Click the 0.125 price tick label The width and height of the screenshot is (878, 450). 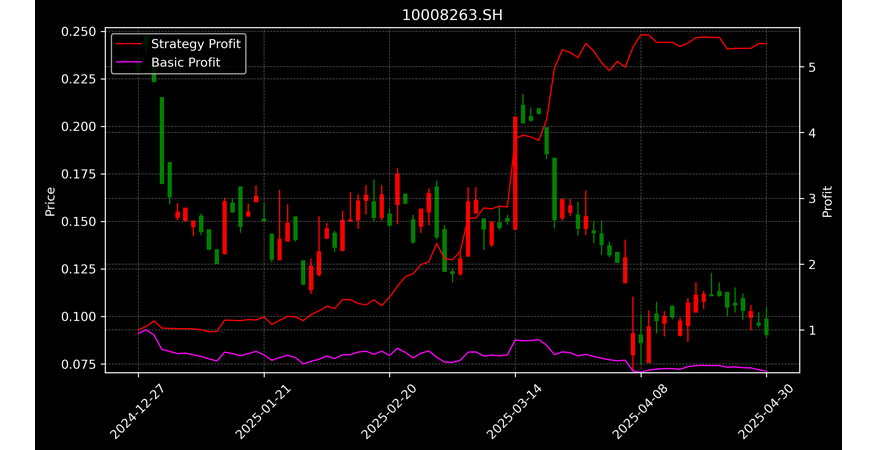(x=78, y=269)
